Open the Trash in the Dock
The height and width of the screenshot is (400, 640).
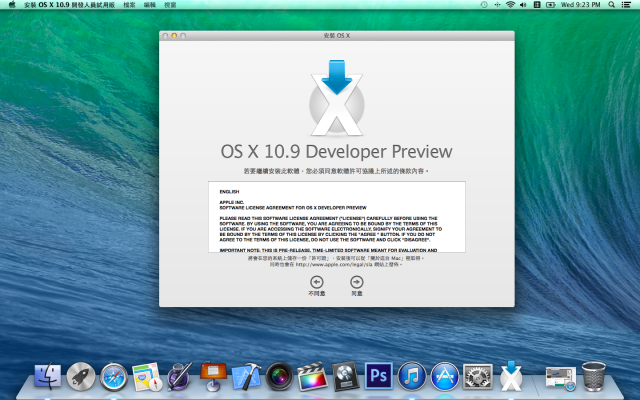[x=594, y=376]
